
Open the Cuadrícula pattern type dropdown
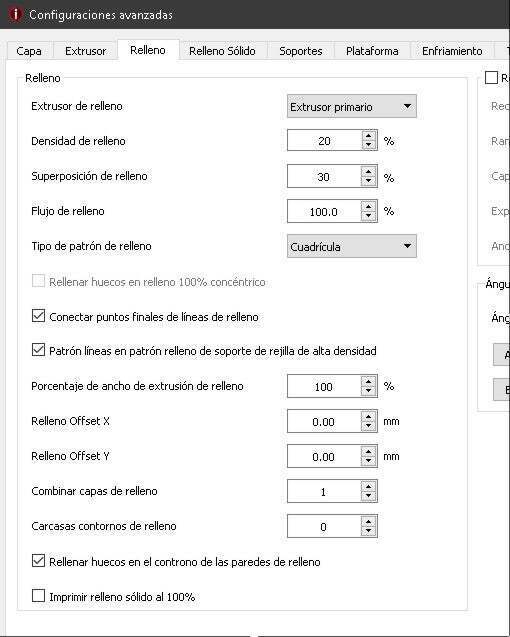pos(352,246)
